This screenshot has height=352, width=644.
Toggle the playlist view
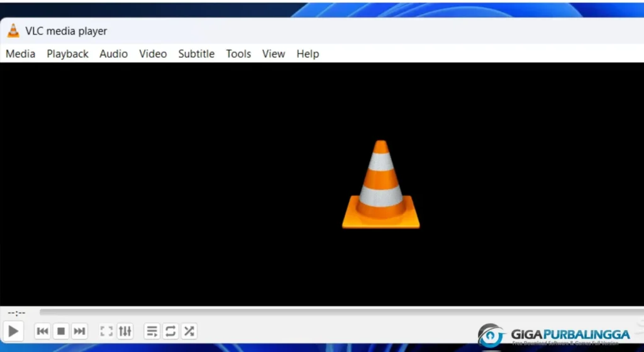click(152, 331)
